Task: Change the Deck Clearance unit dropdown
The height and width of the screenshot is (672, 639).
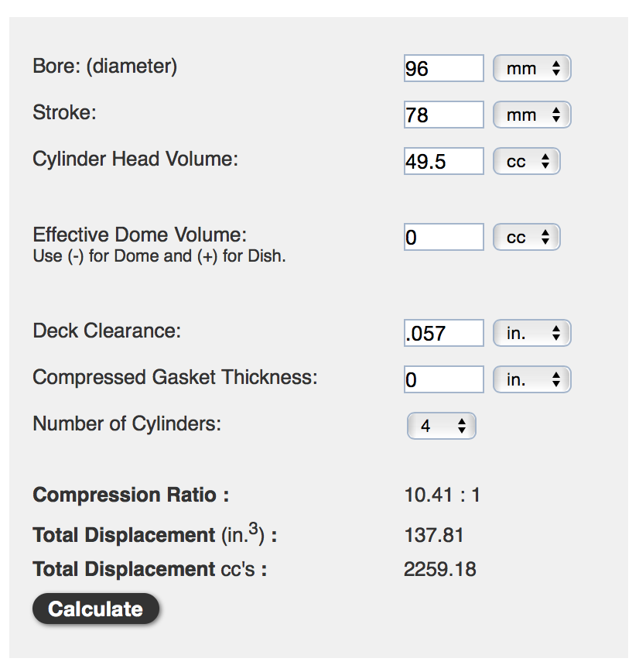Action: pos(532,334)
